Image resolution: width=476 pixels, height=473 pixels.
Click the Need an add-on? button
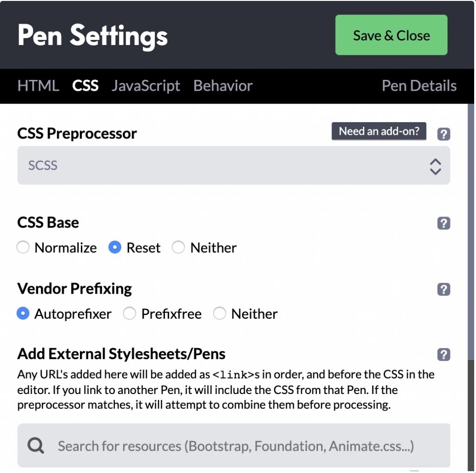click(379, 131)
